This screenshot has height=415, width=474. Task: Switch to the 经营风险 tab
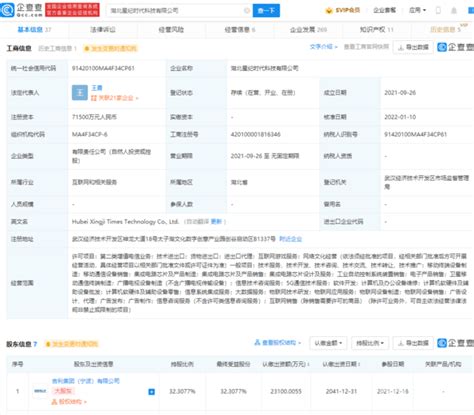pyautogui.click(x=171, y=30)
